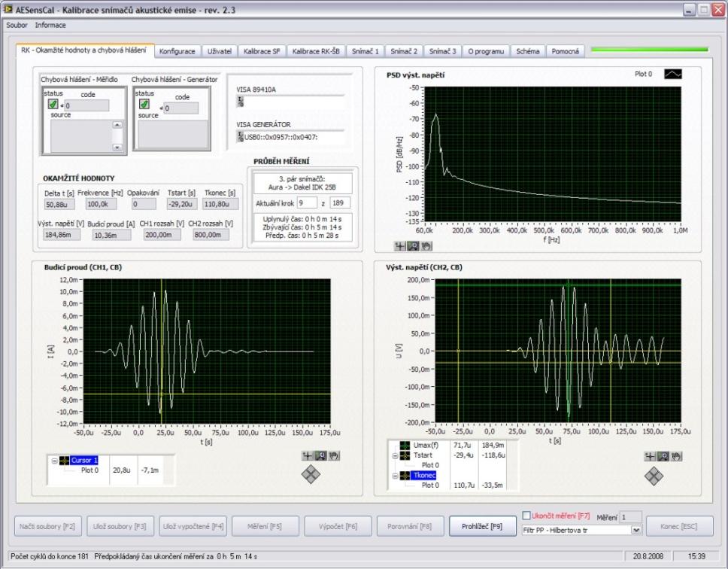Click the Ulož vypočtené [F4] button
This screenshot has width=728, height=569.
[193, 526]
